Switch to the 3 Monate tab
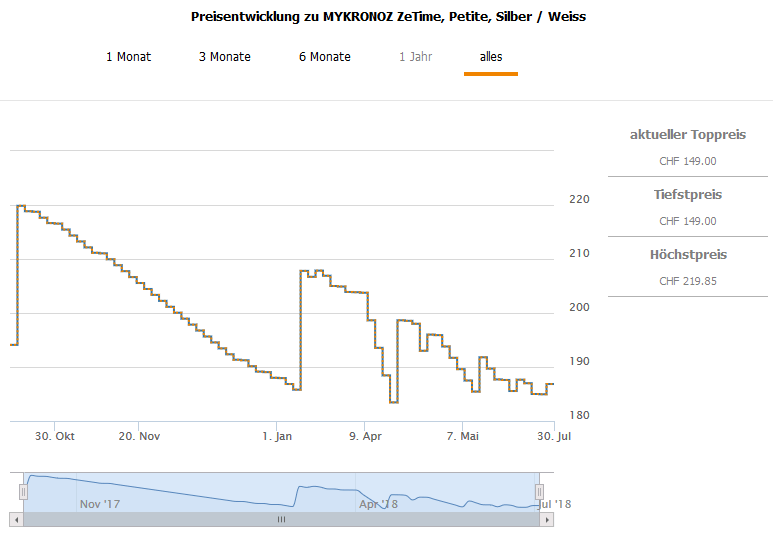The width and height of the screenshot is (773, 533). point(224,57)
